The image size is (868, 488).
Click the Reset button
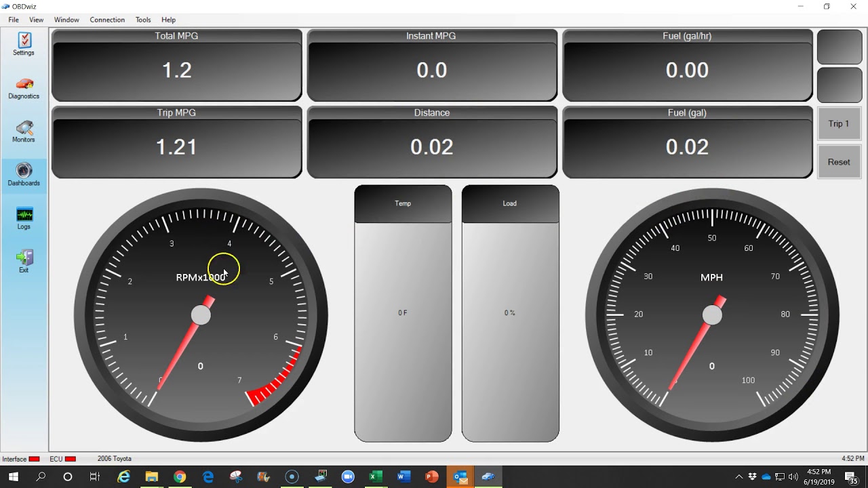point(839,162)
